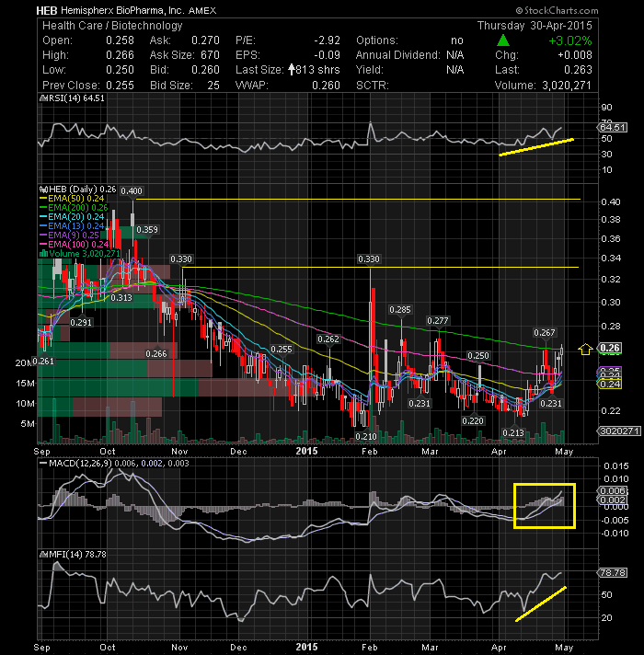The width and height of the screenshot is (644, 655).
Task: Click the Health Care / Biotechnology sector text
Action: pos(112,26)
